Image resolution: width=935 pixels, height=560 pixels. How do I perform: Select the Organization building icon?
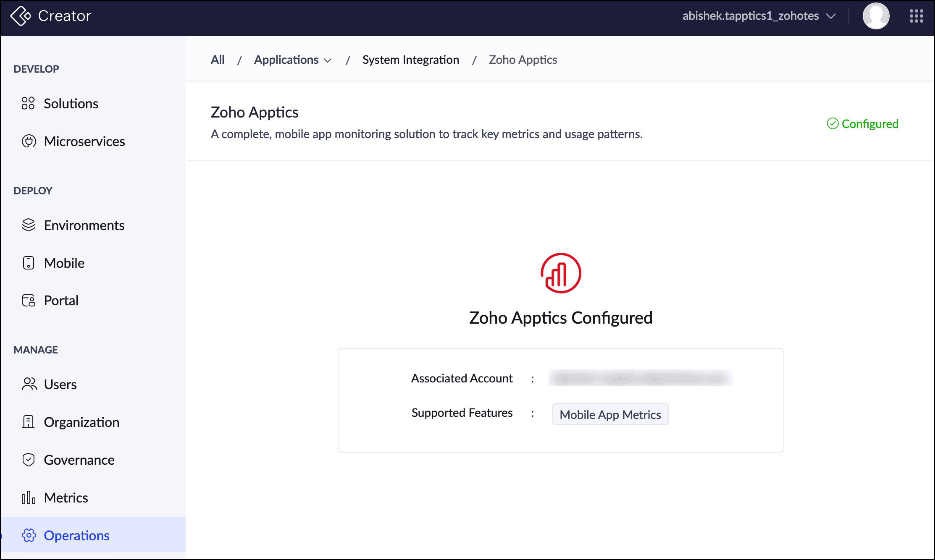[29, 422]
